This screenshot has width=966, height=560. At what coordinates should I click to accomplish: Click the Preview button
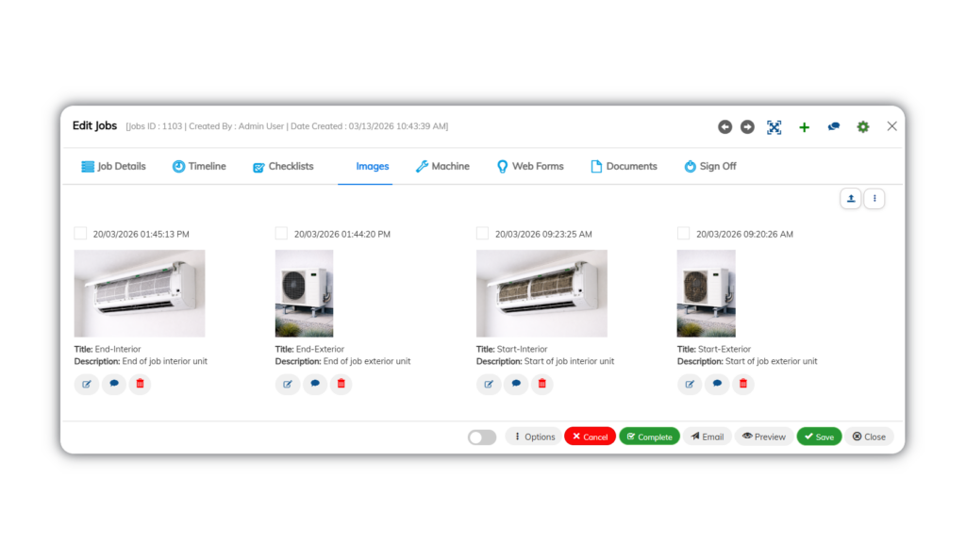click(x=764, y=436)
